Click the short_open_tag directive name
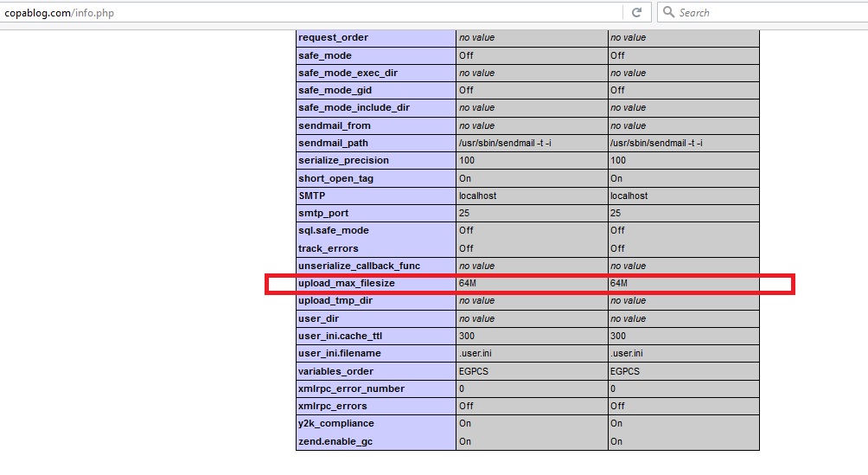 coord(336,178)
